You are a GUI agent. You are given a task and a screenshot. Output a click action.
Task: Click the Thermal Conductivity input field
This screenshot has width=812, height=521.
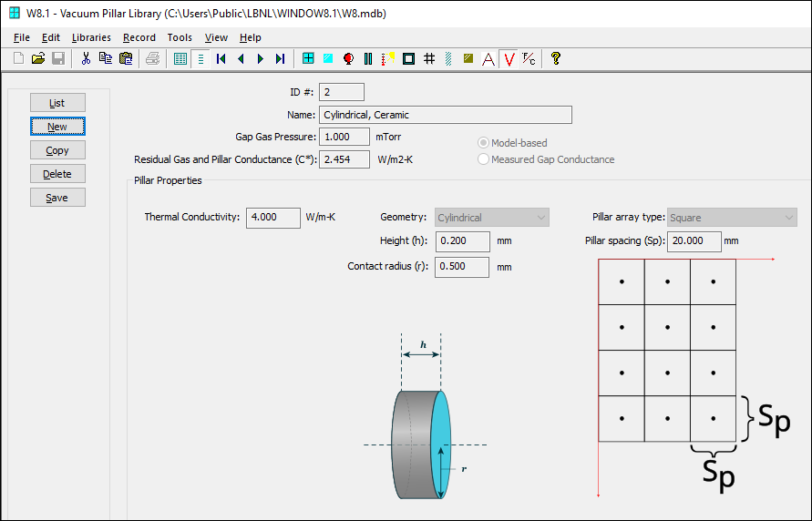(x=273, y=218)
